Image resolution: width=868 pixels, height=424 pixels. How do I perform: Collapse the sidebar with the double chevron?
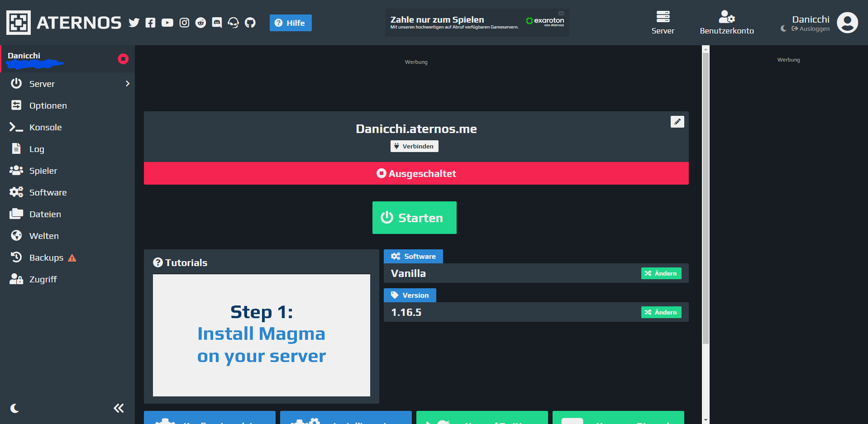[119, 408]
